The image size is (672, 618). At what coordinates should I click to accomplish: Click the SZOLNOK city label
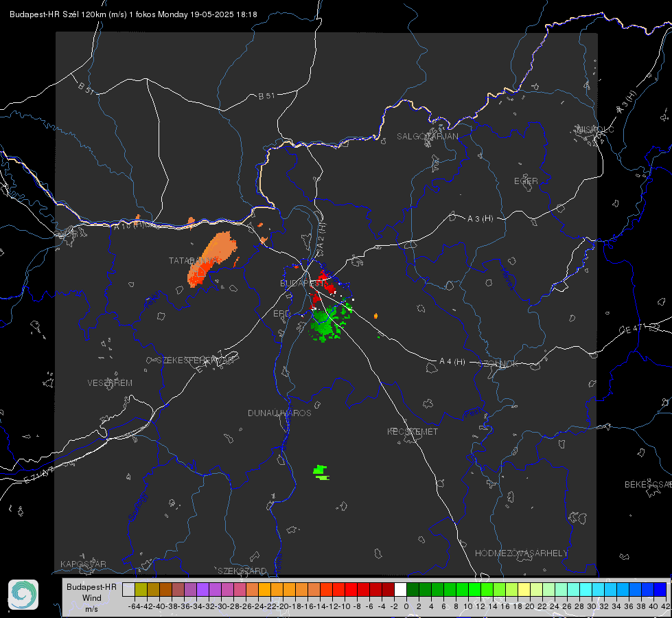click(498, 364)
